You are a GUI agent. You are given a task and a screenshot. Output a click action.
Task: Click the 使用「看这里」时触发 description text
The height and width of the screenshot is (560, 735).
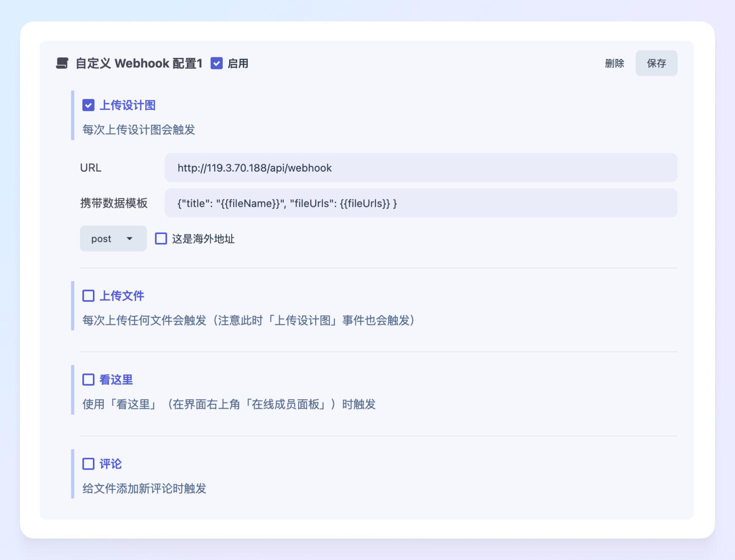click(x=229, y=404)
